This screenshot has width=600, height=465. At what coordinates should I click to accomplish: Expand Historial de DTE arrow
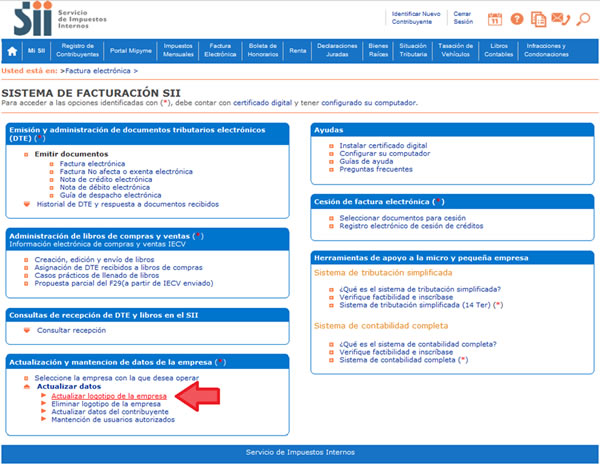[26, 204]
